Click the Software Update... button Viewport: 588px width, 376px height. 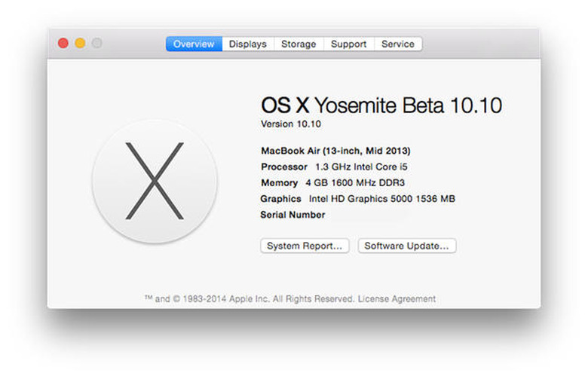pos(407,246)
